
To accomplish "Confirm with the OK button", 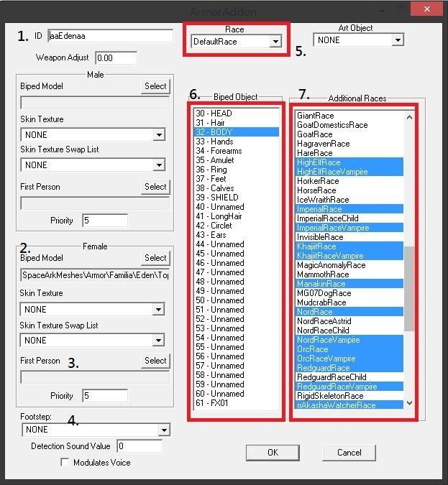I will [273, 452].
